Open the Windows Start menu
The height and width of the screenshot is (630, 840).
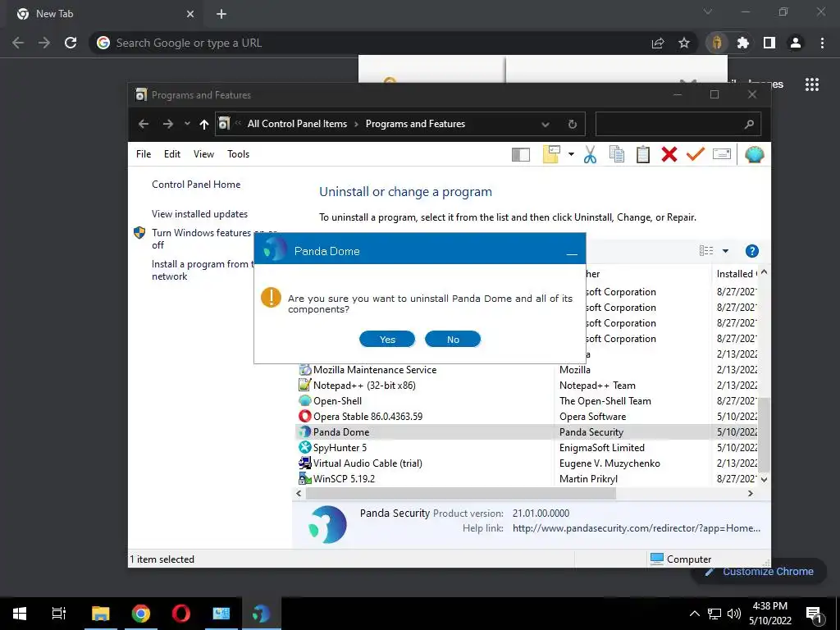click(x=20, y=614)
